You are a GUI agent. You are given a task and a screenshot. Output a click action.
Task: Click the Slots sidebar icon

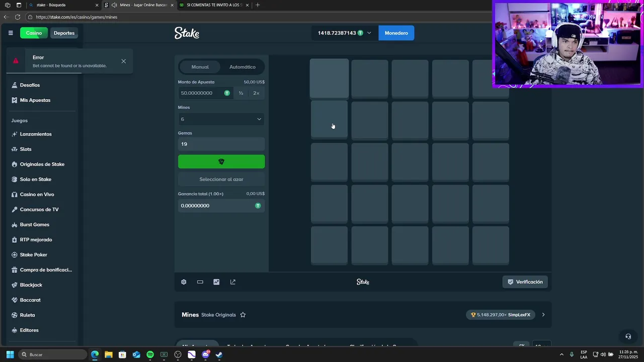(15, 149)
